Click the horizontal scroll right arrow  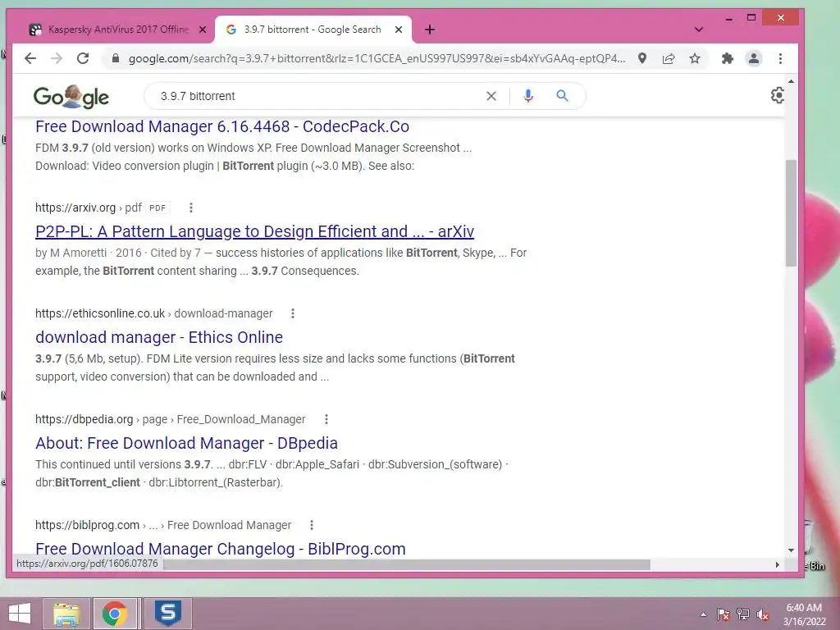[778, 564]
